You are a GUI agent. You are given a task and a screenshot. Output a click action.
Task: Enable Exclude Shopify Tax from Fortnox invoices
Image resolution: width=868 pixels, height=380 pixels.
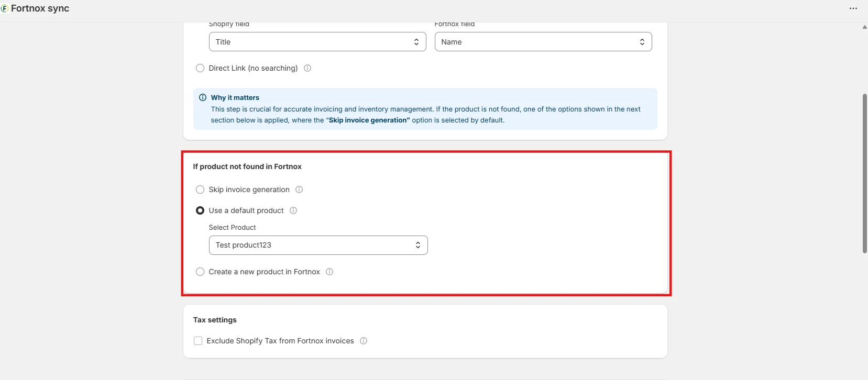coord(198,341)
